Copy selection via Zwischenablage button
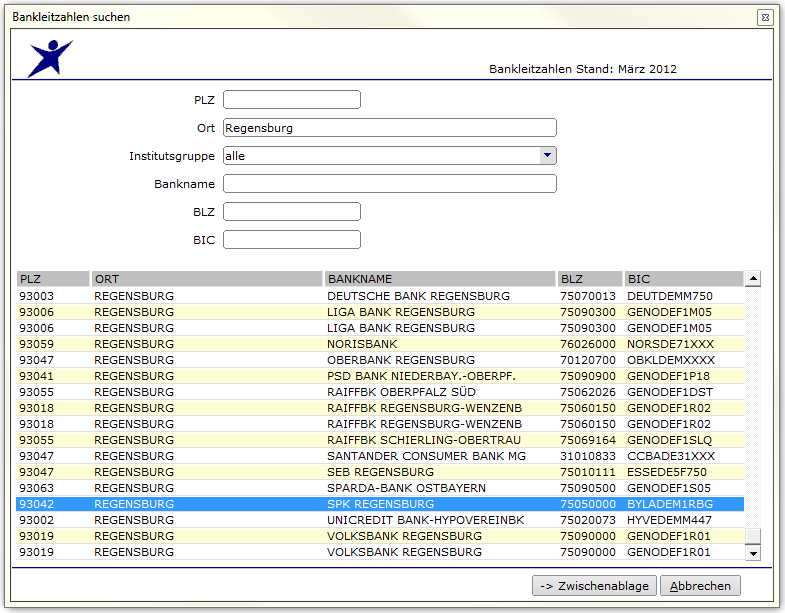The width and height of the screenshot is (785, 613). 594,585
